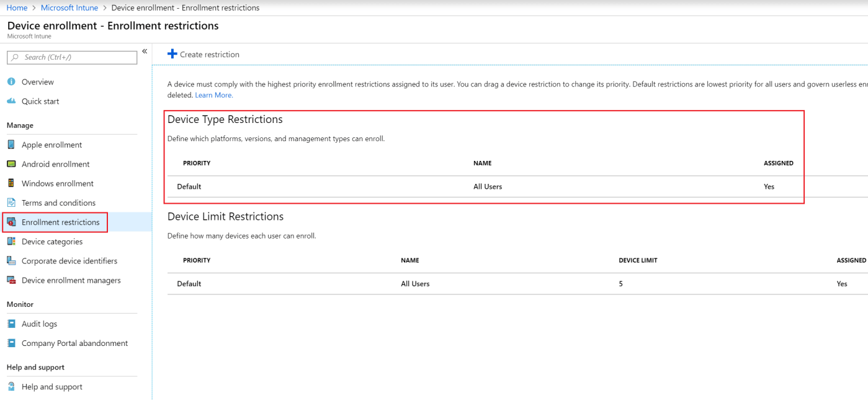Screen dimensions: 868x400
Task: Collapse the sidebar with the double-chevron control
Action: 144,51
